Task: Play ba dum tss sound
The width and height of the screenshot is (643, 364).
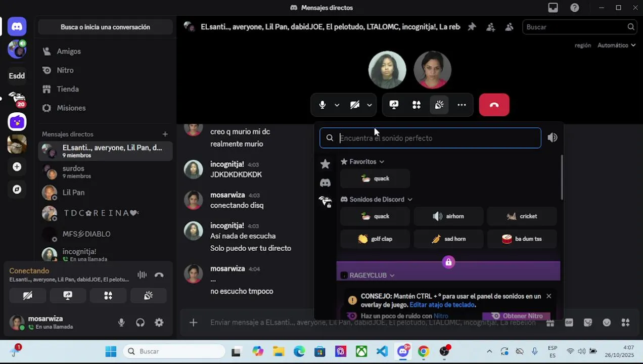Action: (x=522, y=239)
